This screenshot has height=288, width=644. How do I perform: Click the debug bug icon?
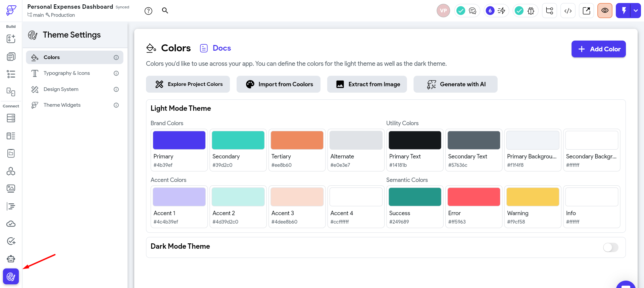531,11
